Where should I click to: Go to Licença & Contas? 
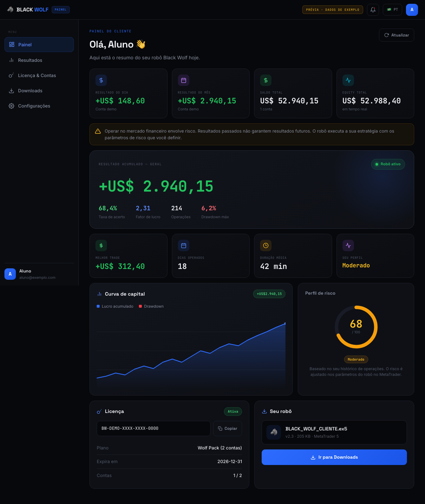[x=39, y=75]
